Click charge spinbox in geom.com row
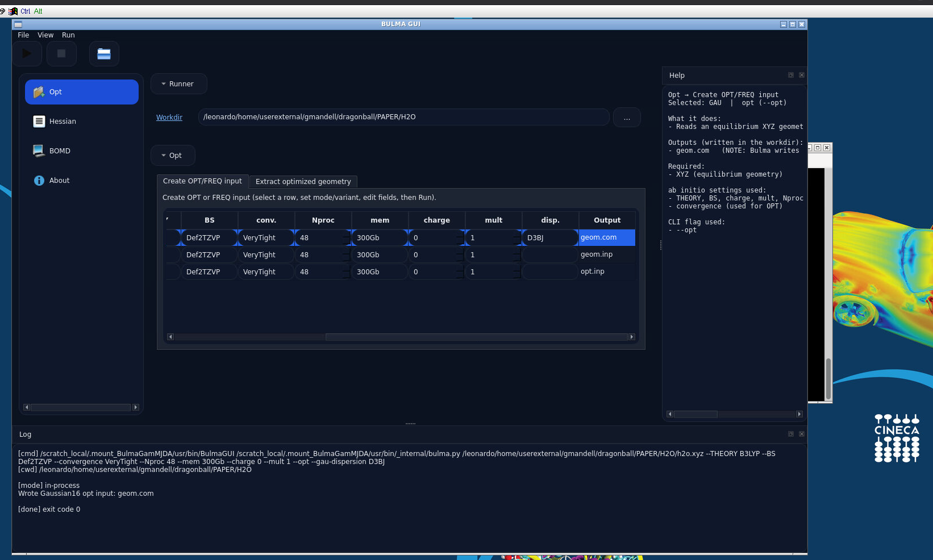Viewport: 933px width, 560px height. [x=437, y=238]
